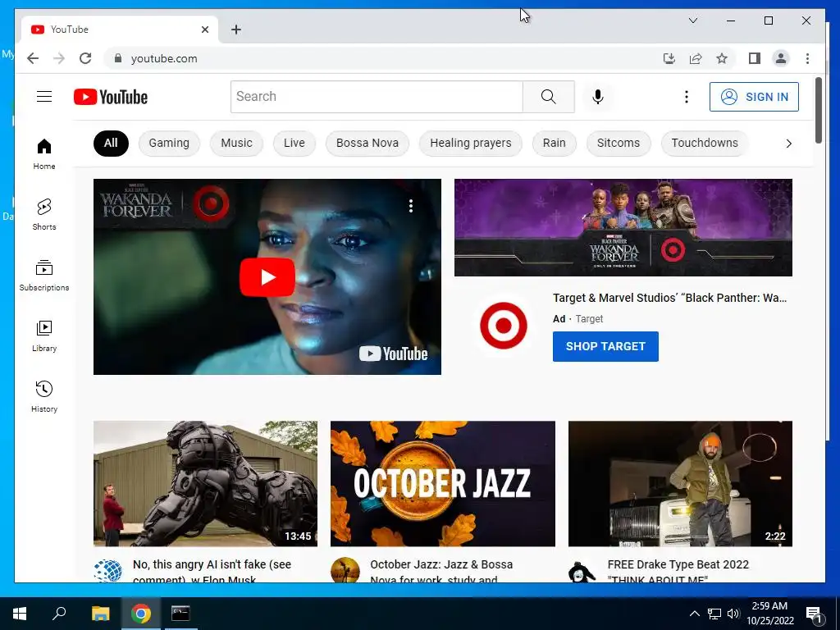Open Shorts from the sidebar
Screen dimensions: 840x630
tap(44, 214)
